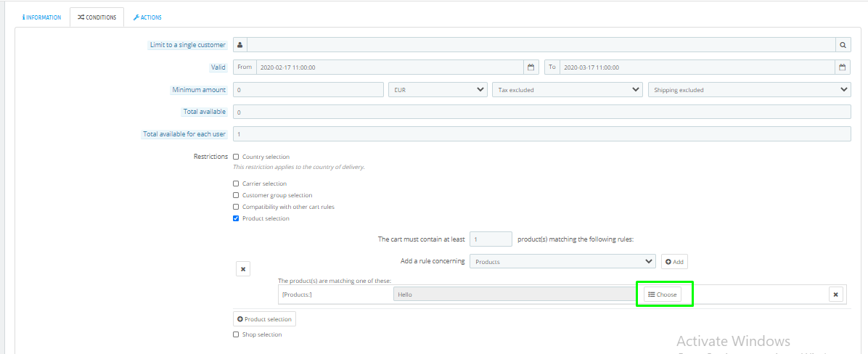
Task: Click the user icon beside customer field
Action: [240, 45]
